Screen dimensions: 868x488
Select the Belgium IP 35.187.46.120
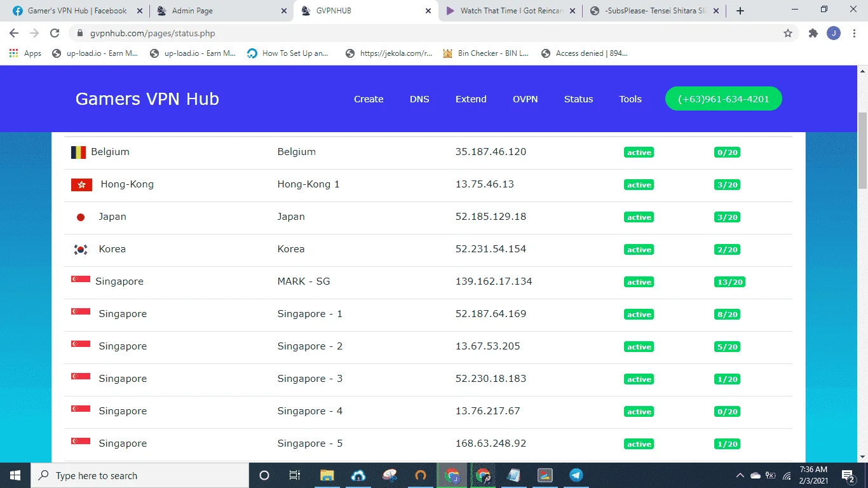491,152
